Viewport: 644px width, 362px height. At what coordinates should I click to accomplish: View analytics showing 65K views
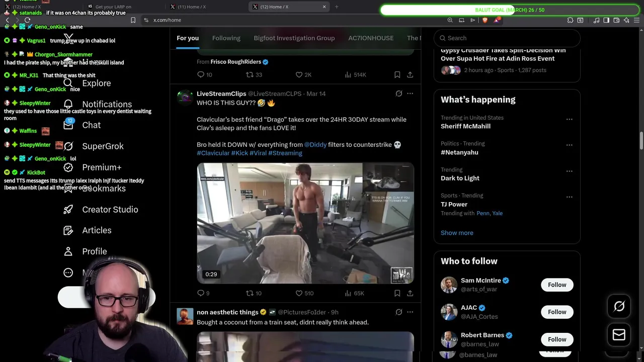pyautogui.click(x=354, y=293)
